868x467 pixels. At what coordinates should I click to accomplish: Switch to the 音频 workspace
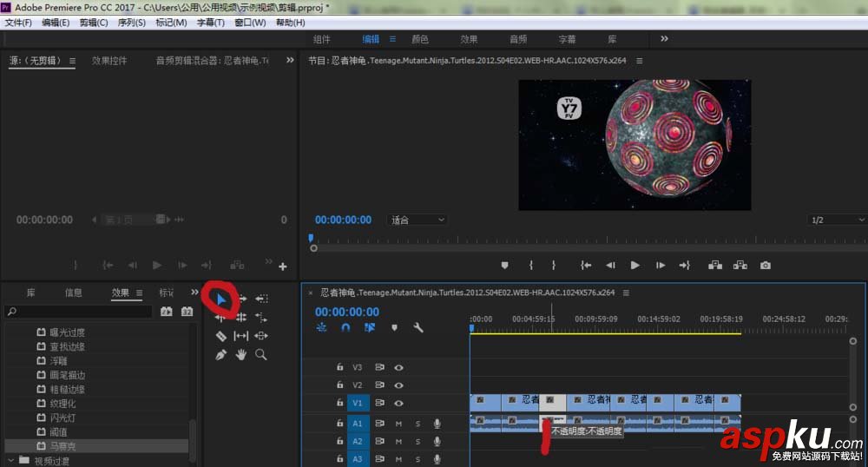pos(518,39)
